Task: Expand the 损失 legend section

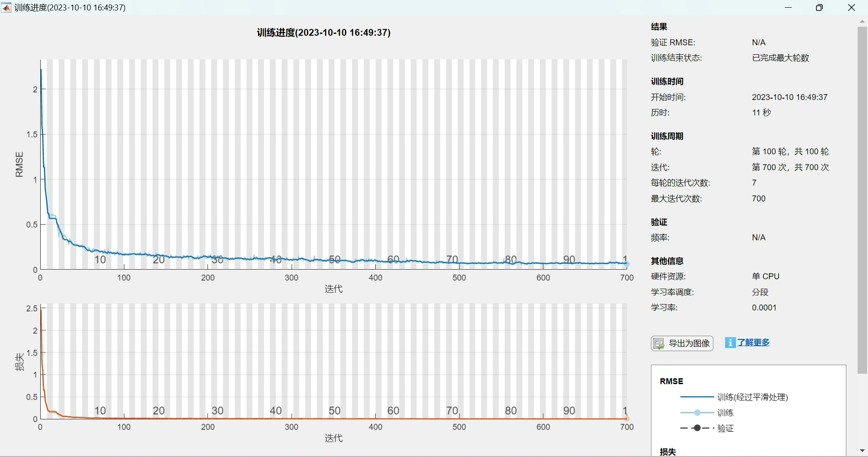Action: tap(667, 452)
